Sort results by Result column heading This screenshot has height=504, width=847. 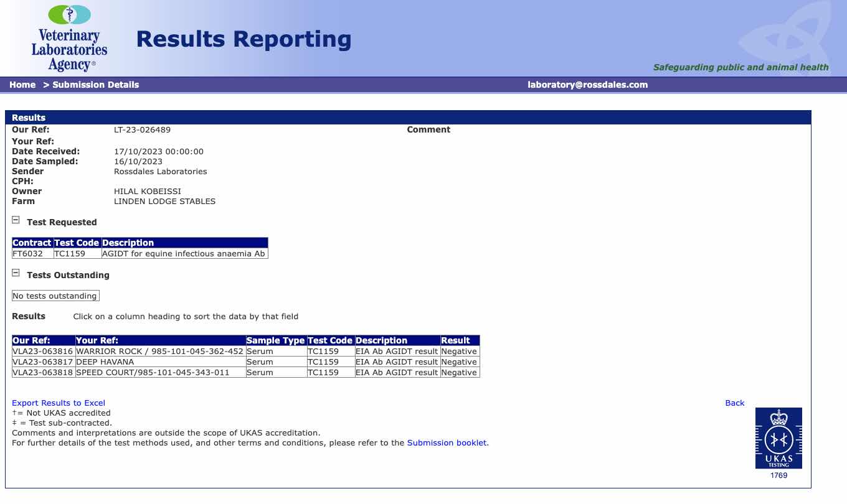tap(455, 340)
